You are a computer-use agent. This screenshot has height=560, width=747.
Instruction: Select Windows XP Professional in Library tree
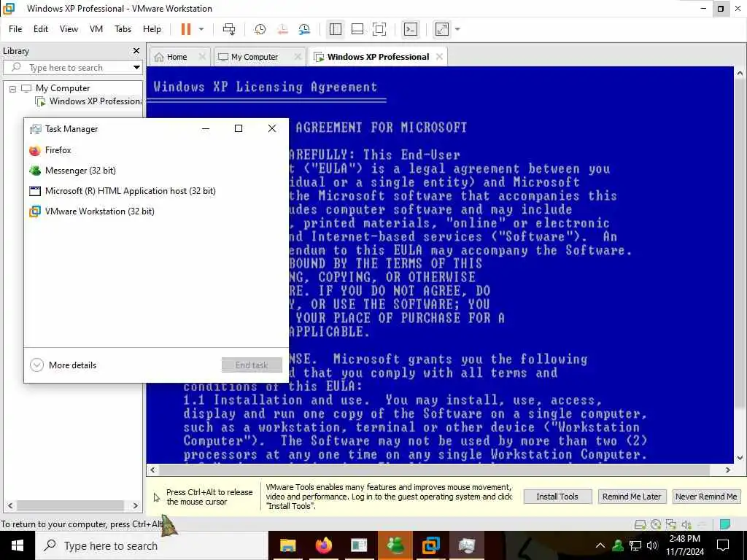(95, 101)
